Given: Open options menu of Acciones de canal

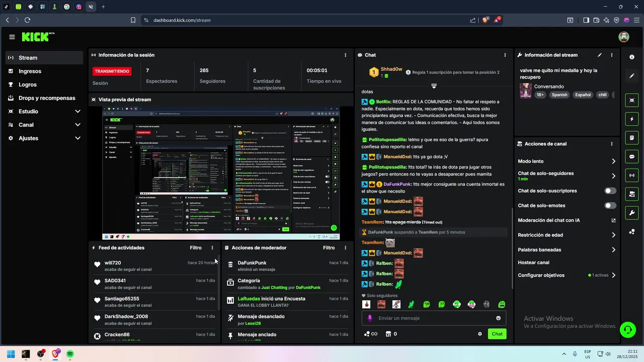Looking at the screenshot, I should point(612,143).
